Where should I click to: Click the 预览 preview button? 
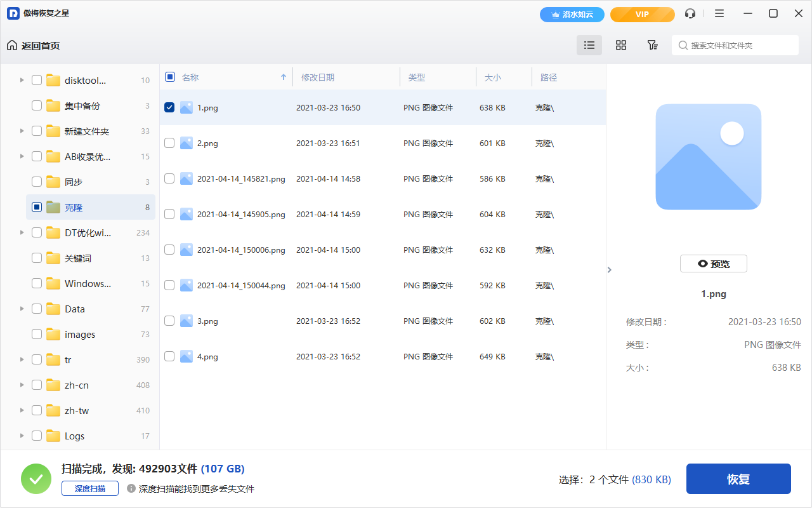coord(714,264)
